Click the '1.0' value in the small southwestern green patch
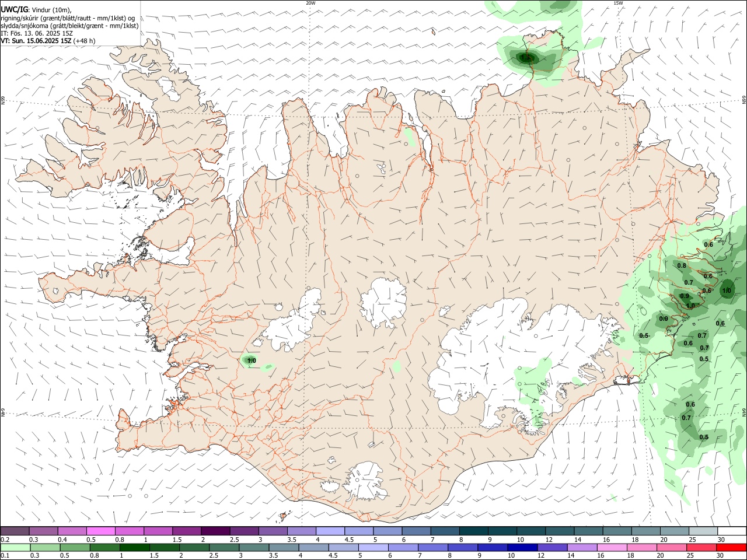 pyautogui.click(x=252, y=361)
